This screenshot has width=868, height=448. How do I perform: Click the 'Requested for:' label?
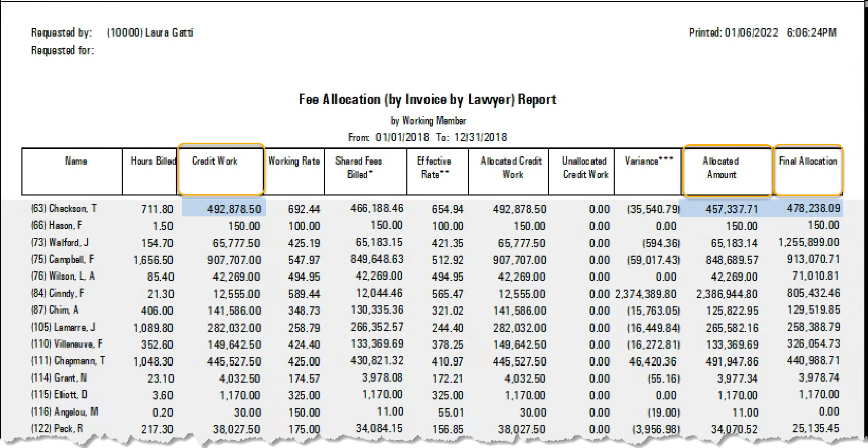point(63,51)
